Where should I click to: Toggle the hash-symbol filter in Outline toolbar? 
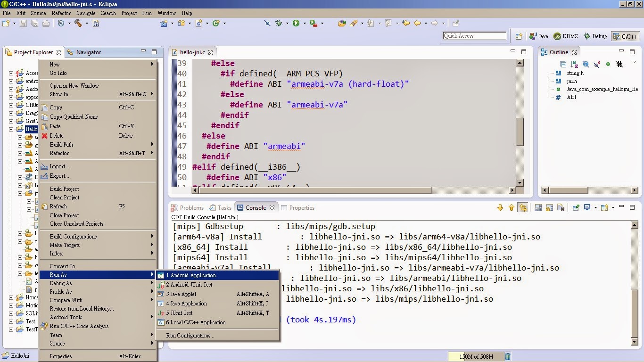pyautogui.click(x=619, y=64)
